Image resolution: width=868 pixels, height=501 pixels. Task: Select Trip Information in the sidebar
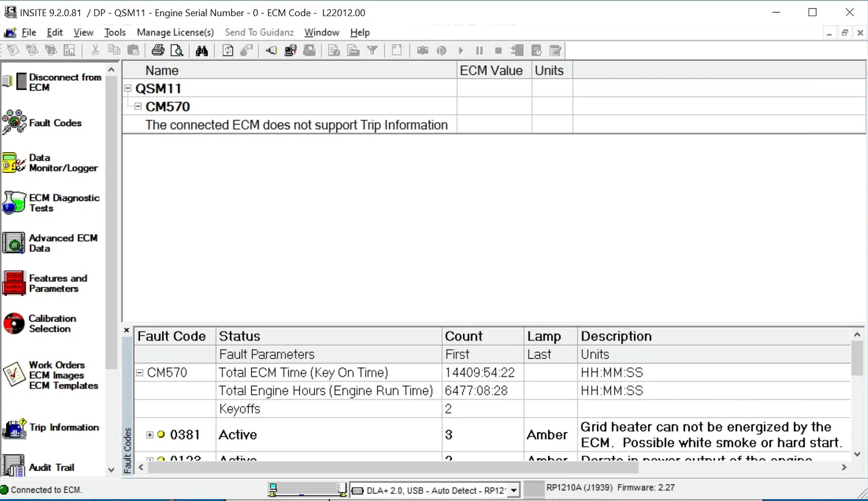click(51, 427)
